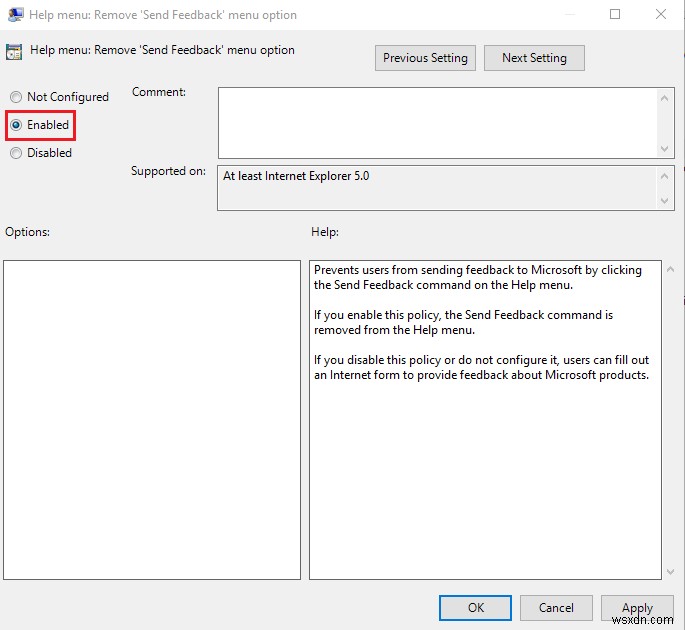Click the Help pane scroll down arrow
Image resolution: width=685 pixels, height=630 pixels.
tap(670, 571)
